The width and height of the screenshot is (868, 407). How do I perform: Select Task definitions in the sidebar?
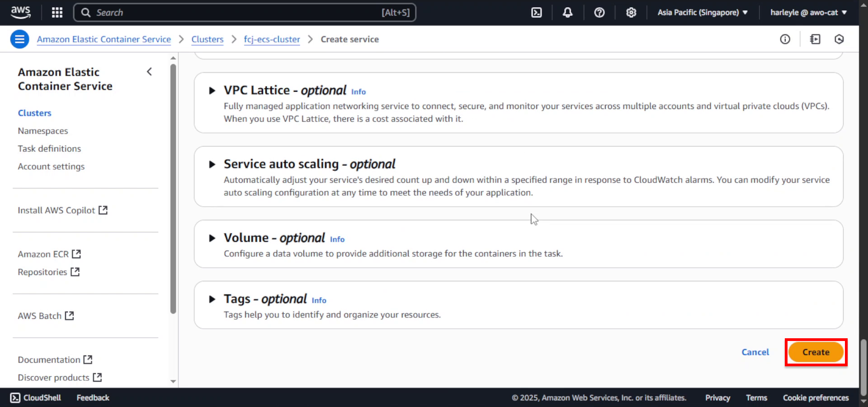coord(49,148)
